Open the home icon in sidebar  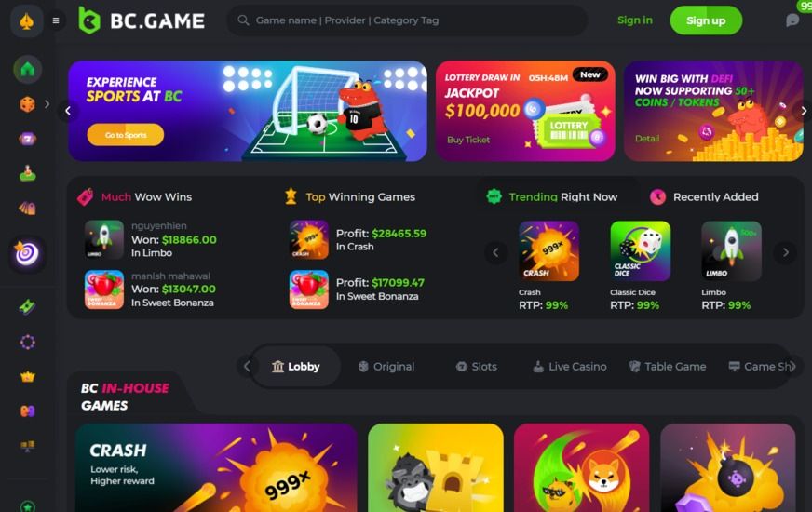coord(27,70)
